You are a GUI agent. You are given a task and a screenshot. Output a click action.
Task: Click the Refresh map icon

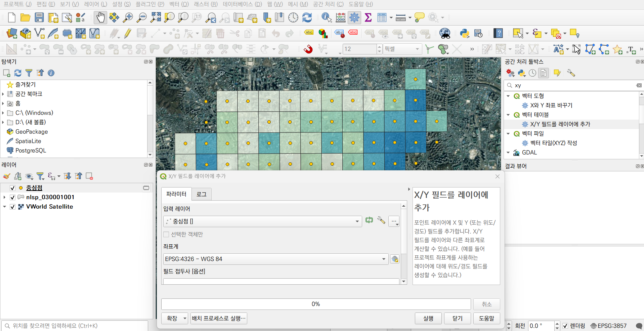click(307, 17)
